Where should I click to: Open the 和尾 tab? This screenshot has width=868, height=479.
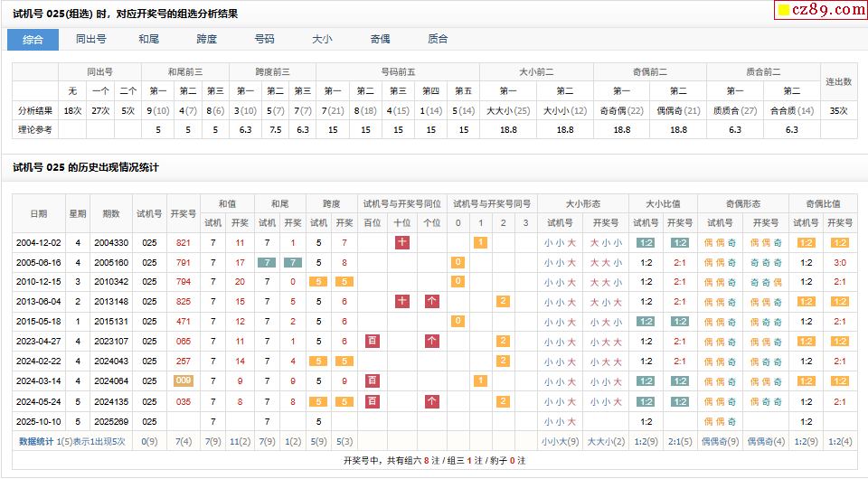[x=148, y=40]
